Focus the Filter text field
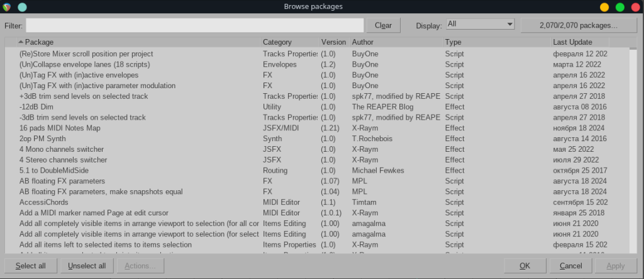 pyautogui.click(x=194, y=25)
